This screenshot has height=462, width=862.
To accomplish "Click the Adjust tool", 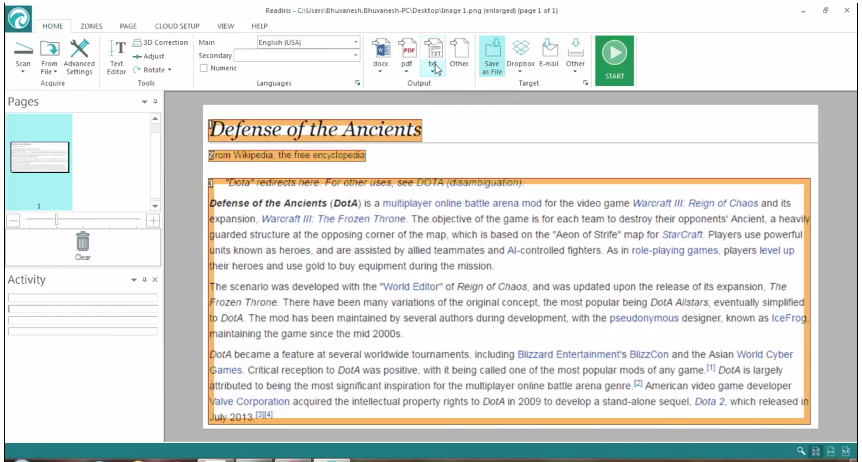I will pyautogui.click(x=148, y=56).
